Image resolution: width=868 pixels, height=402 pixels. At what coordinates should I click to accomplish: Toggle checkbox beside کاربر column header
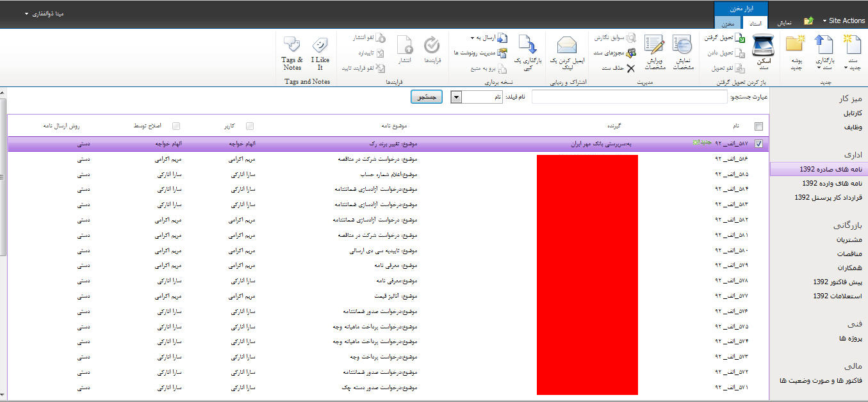250,126
